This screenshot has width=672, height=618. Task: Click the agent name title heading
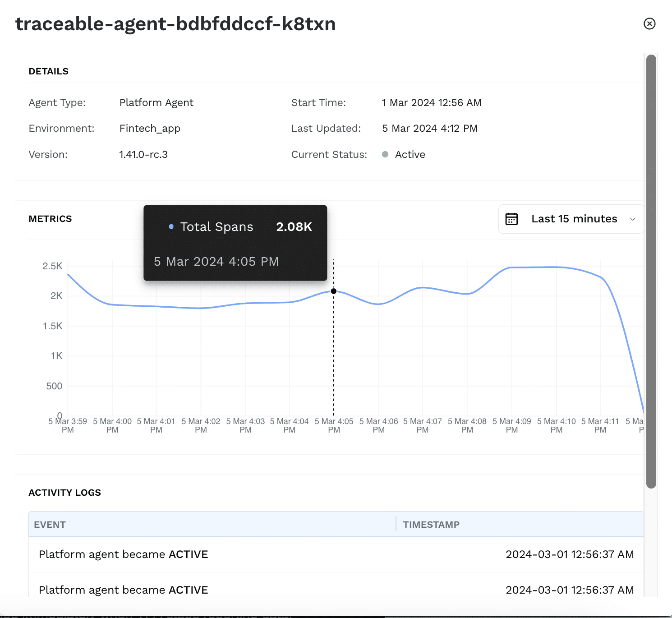coord(175,24)
